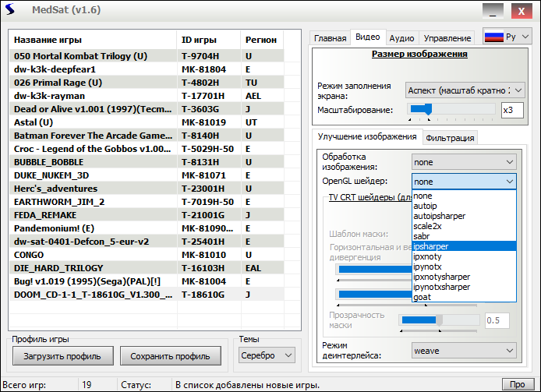Image resolution: width=541 pixels, height=392 pixels.
Task: Click the x3 scaling value field
Action: (x=512, y=111)
